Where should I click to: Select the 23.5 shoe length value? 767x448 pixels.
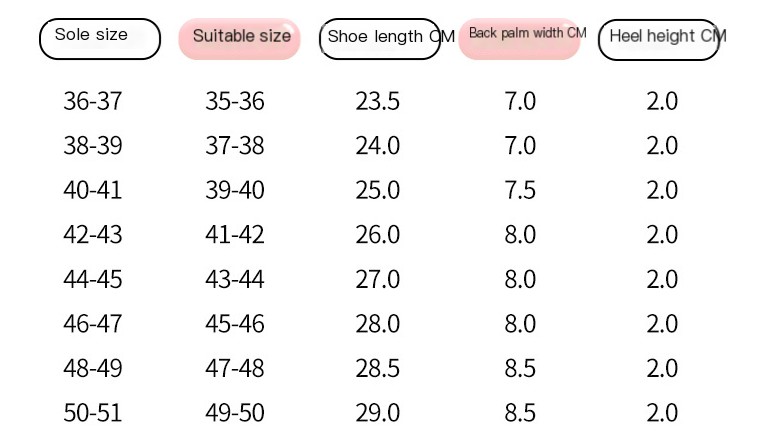coord(378,101)
